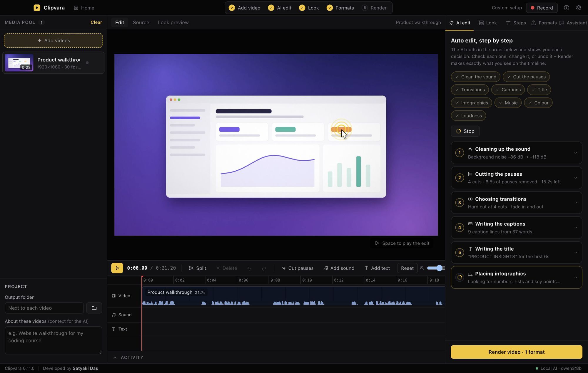Browse output folder with folder icon
This screenshot has width=588, height=373.
94,308
